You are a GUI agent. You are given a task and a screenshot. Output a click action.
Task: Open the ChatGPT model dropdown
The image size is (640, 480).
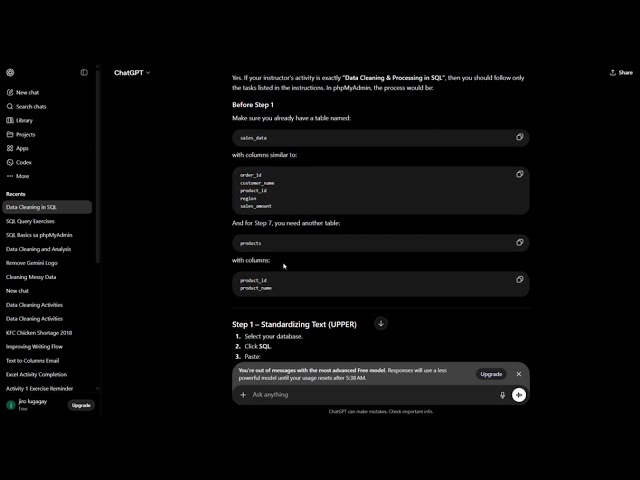(132, 73)
